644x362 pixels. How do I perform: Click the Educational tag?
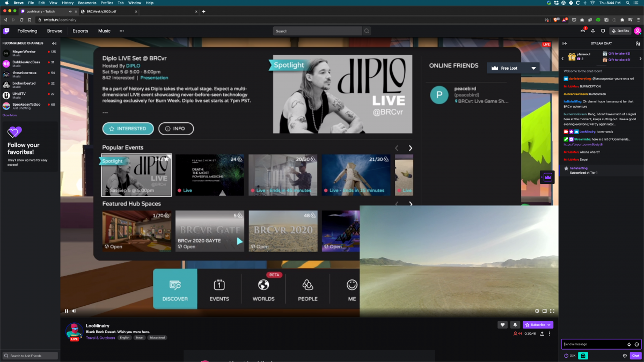click(157, 338)
